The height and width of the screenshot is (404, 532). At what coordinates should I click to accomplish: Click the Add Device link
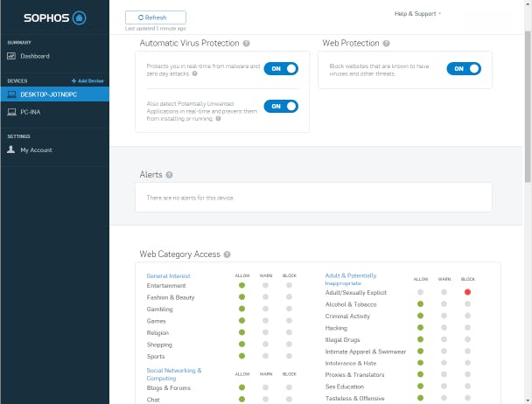[87, 80]
